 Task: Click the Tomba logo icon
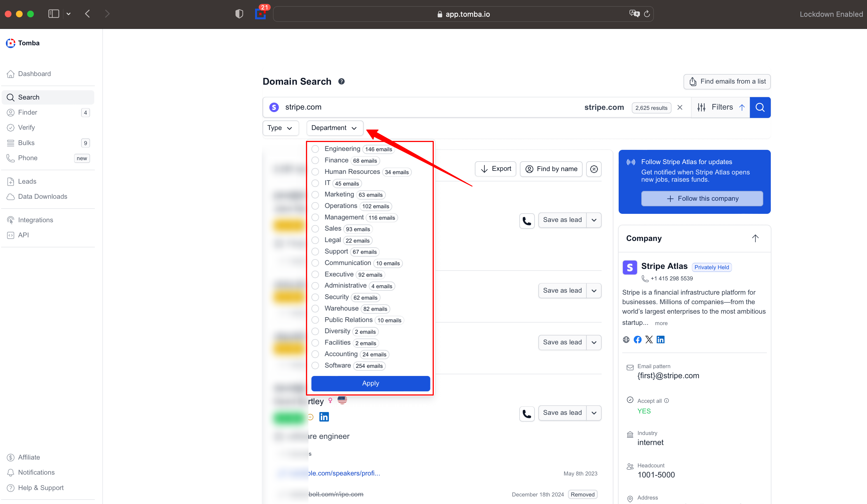coord(11,43)
